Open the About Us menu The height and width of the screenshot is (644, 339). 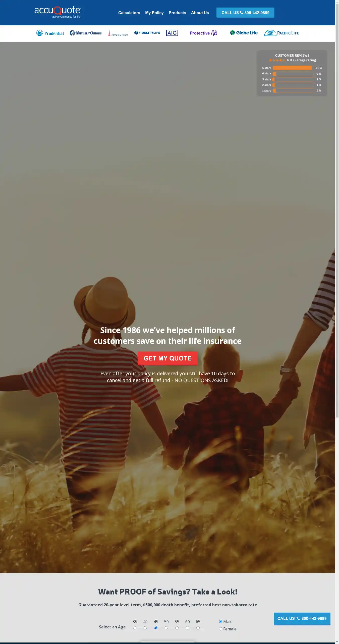pos(200,13)
